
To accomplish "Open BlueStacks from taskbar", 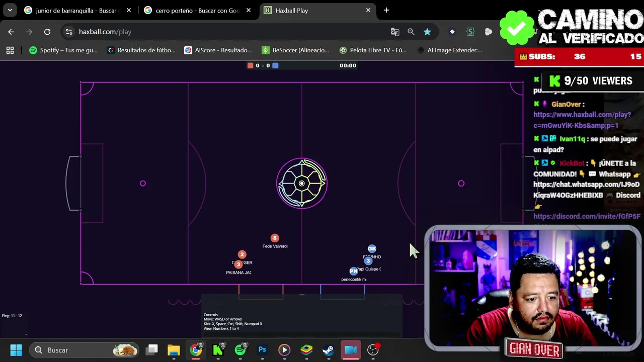I will [306, 350].
